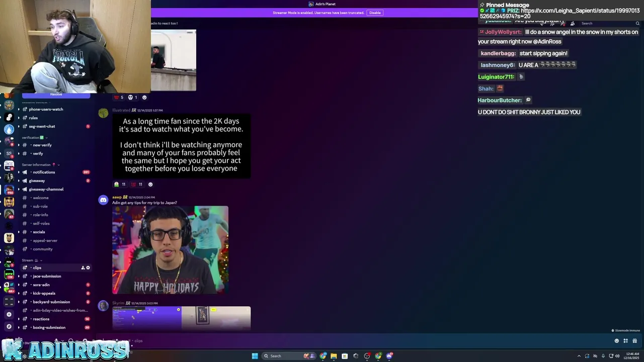The image size is (644, 362).
Task: Click username Luiginator711 in stream chat
Action: pos(496,77)
